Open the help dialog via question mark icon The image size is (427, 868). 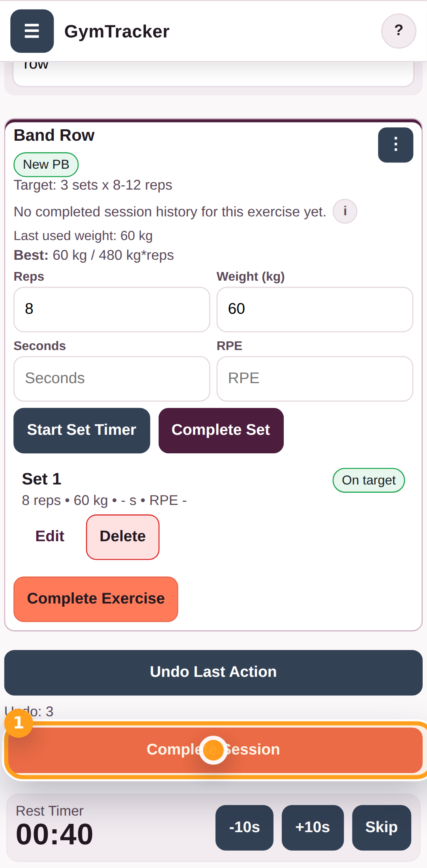coord(399,31)
